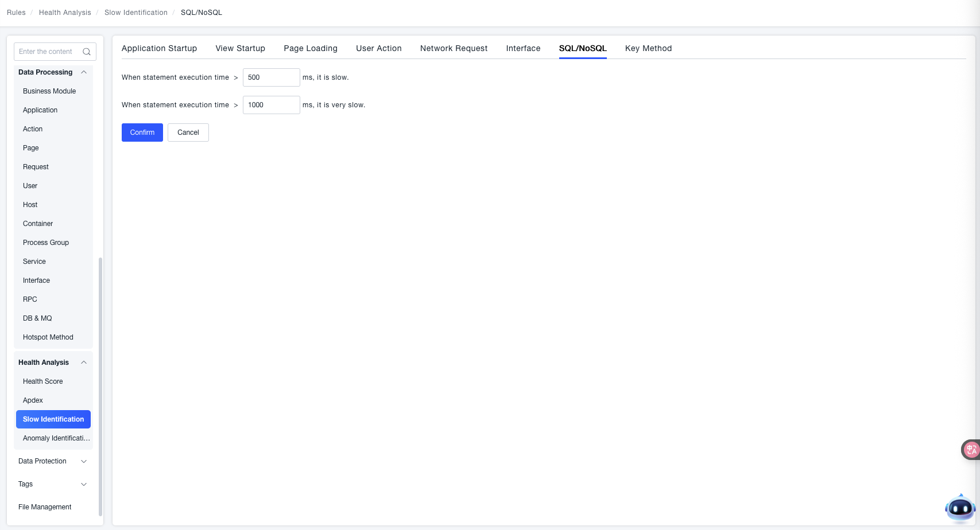Screen dimensions: 980x530
Task: Open Health Score in the sidebar
Action: coord(43,381)
